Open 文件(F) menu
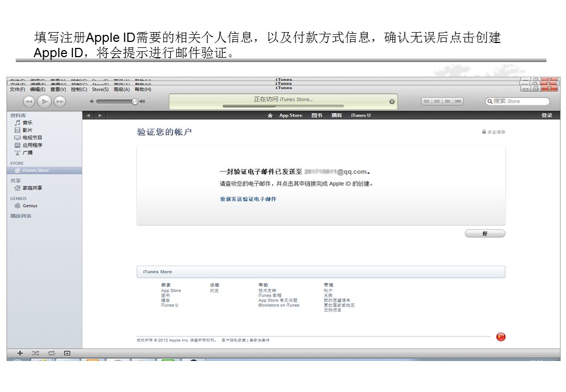Image resolution: width=566 pixels, height=392 pixels. pyautogui.click(x=17, y=89)
